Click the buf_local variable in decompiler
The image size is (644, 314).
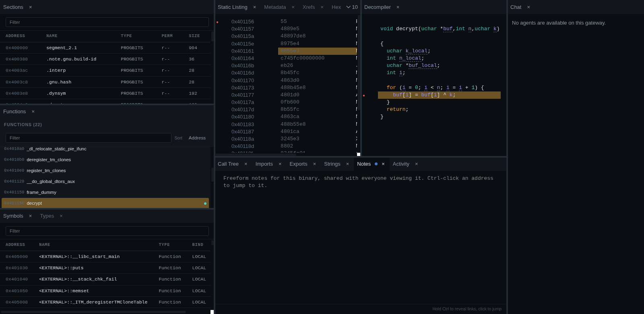423,66
